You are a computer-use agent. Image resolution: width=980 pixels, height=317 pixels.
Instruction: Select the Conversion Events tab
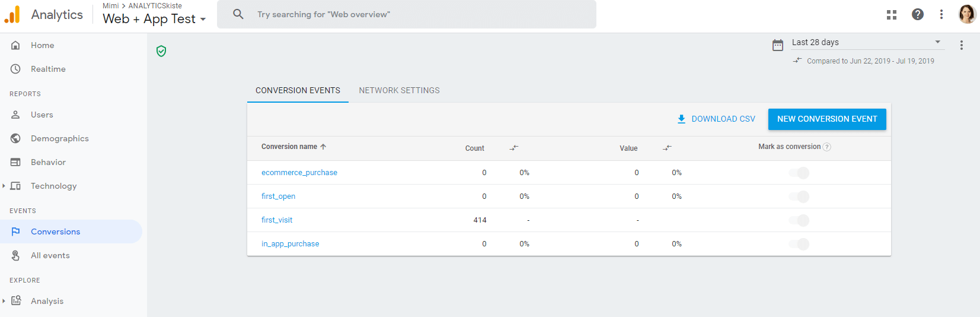coord(298,90)
